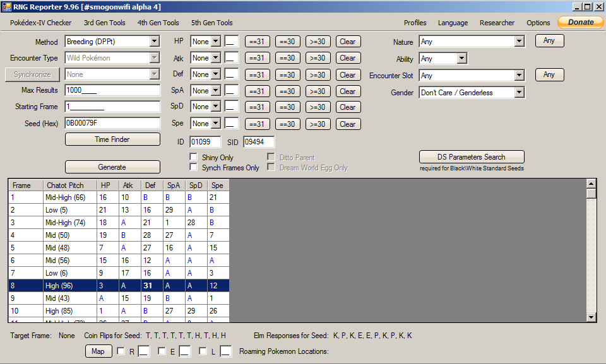This screenshot has width=606, height=364.
Task: Select row with Mid (43) pitch
Action: coord(119,298)
